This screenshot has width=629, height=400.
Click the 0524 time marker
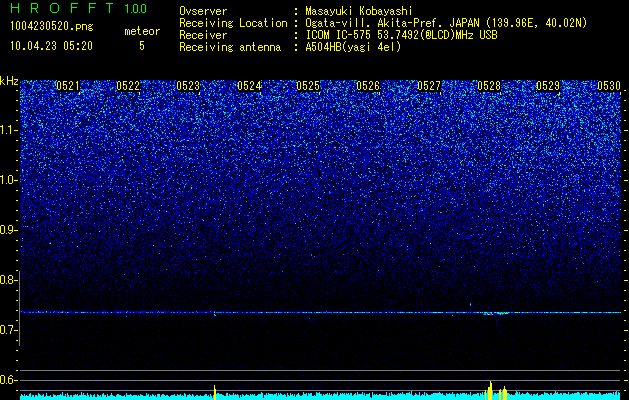[249, 86]
